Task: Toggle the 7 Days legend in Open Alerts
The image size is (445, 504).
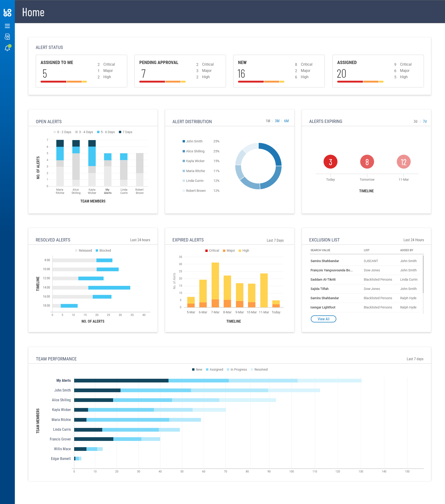Action: tap(125, 132)
